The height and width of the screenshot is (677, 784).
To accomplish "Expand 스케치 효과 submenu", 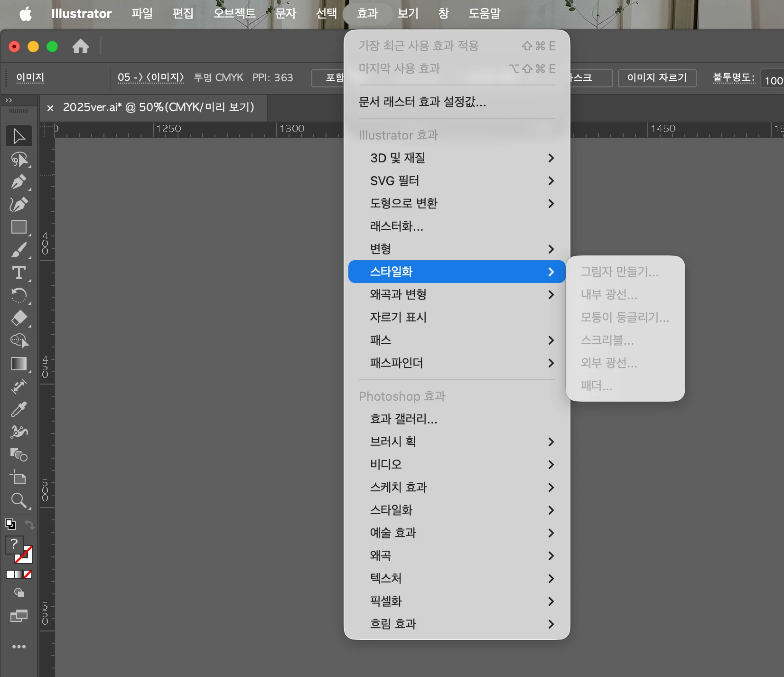I will (x=457, y=487).
